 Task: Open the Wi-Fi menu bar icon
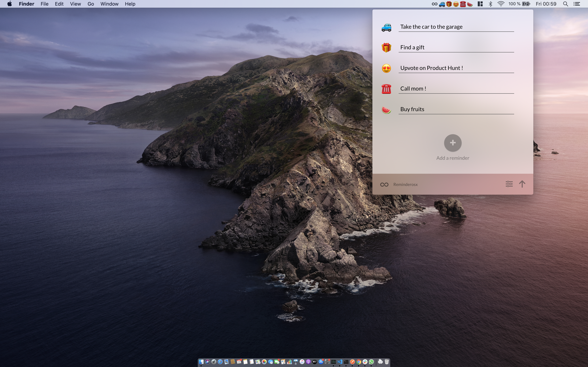click(501, 4)
